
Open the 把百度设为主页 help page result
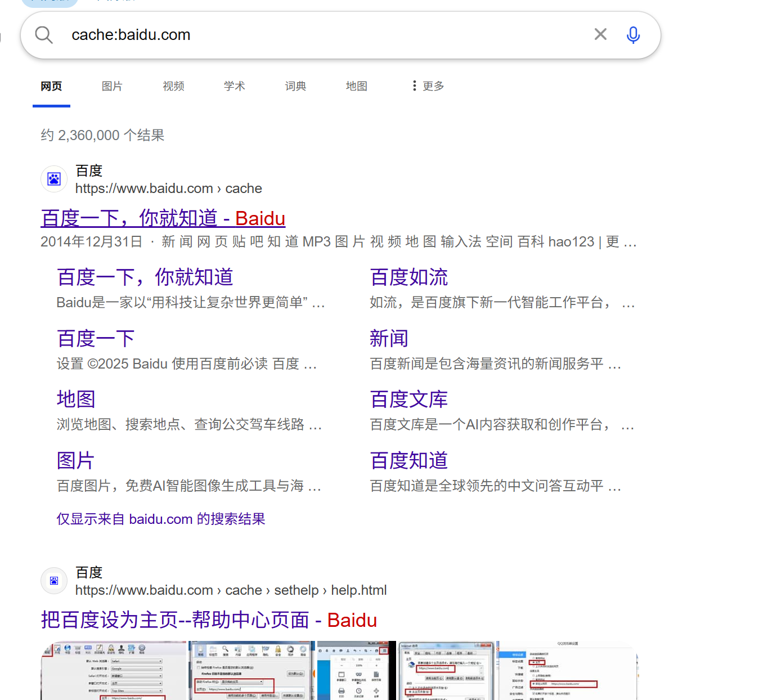(209, 619)
